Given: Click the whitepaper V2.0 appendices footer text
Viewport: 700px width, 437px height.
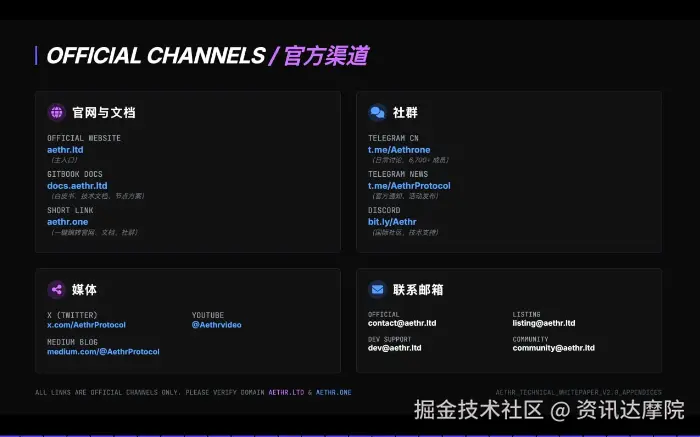Looking at the screenshot, I should (579, 392).
